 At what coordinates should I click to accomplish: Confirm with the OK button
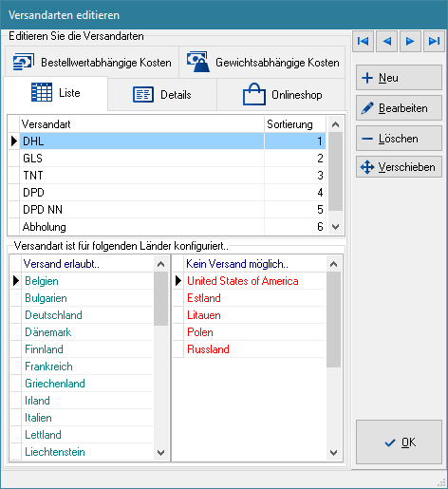pyautogui.click(x=399, y=442)
